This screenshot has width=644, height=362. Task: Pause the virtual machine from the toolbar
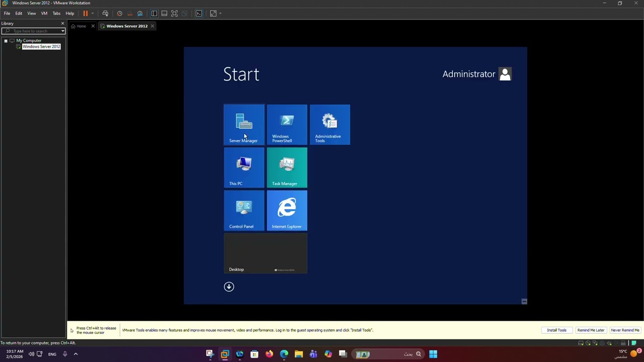pos(86,14)
